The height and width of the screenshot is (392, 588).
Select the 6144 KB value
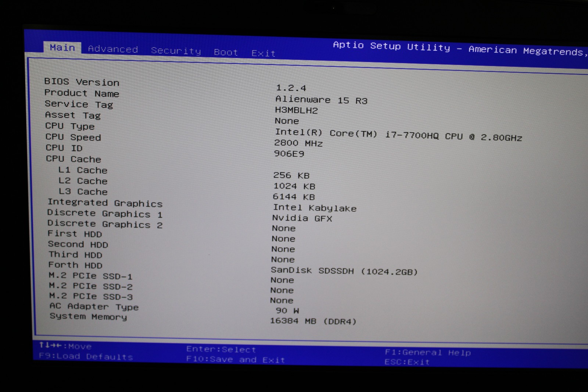pyautogui.click(x=294, y=197)
